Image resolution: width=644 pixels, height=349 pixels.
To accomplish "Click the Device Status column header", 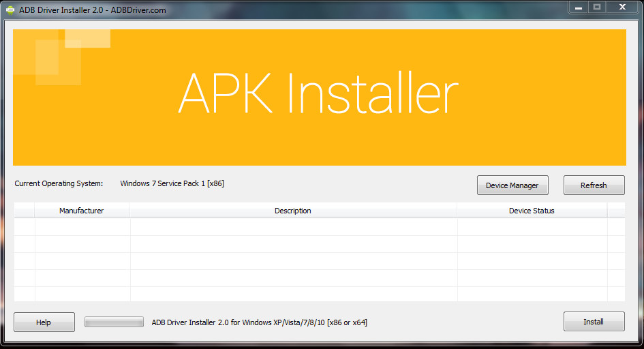I will (532, 210).
